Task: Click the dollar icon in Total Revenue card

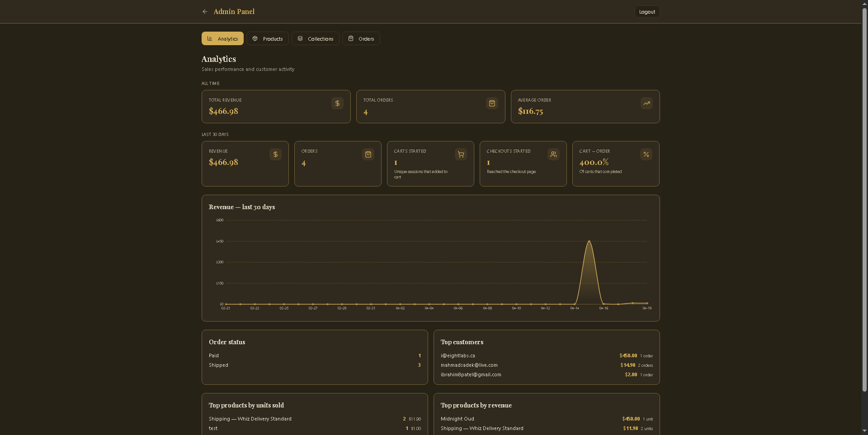Action: (x=337, y=103)
